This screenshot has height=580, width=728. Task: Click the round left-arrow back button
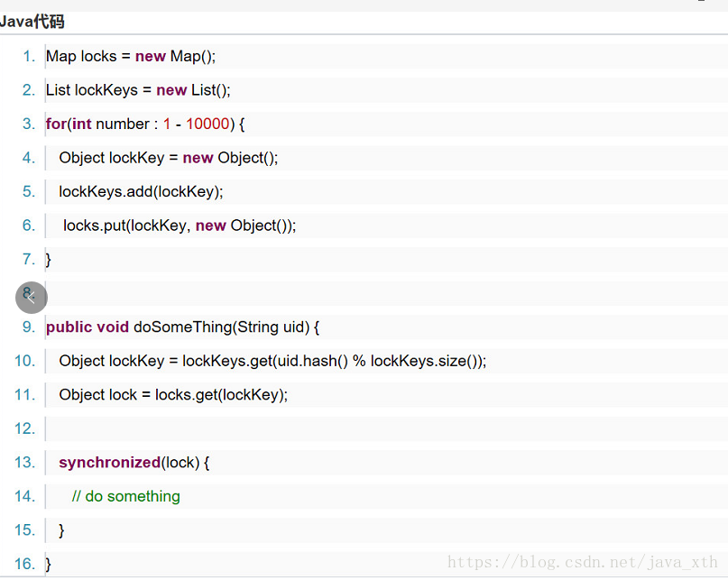31,297
